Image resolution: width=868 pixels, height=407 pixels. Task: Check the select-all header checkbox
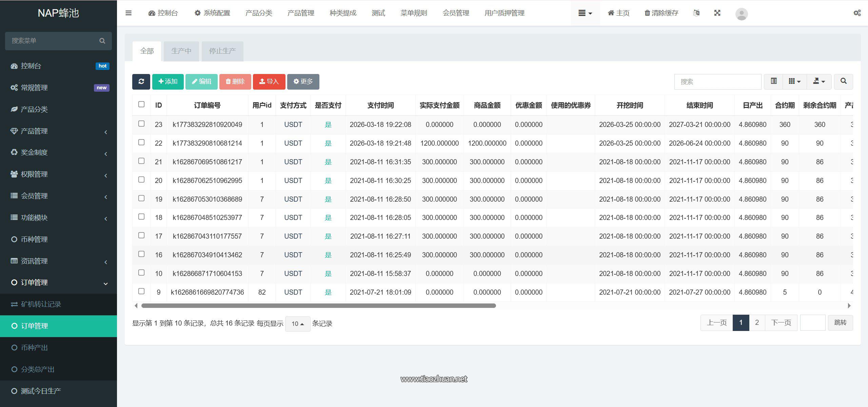pyautogui.click(x=141, y=105)
